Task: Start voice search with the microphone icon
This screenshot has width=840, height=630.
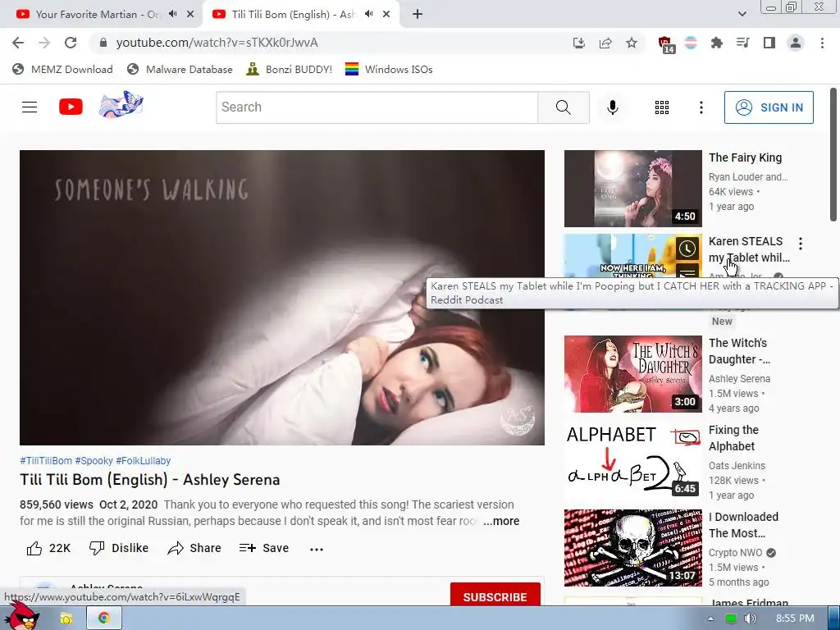Action: [x=612, y=107]
